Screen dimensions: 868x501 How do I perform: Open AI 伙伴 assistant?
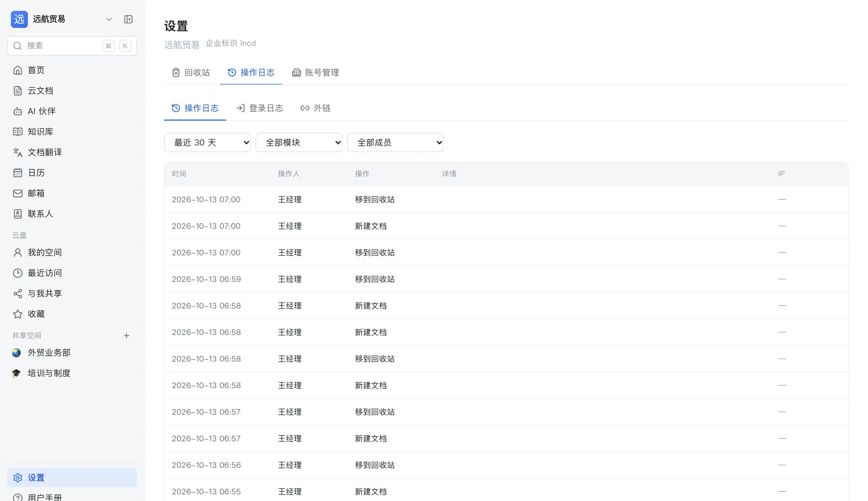pos(72,111)
